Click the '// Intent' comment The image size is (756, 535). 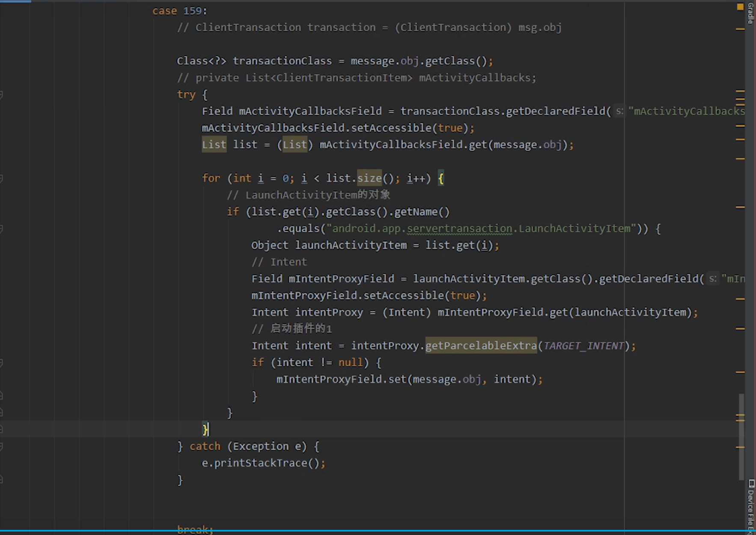[x=279, y=262]
